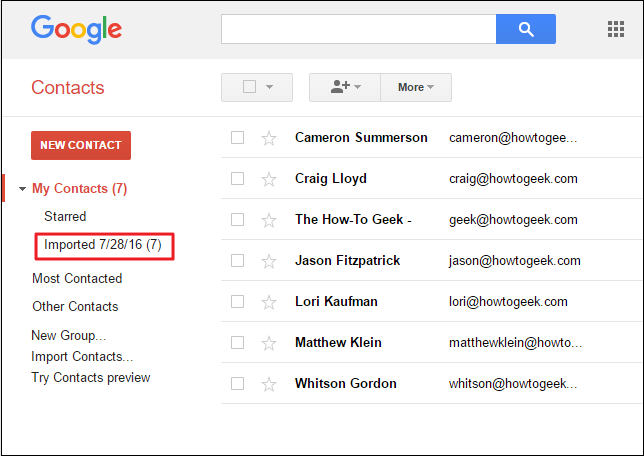Click the truncated whitson@howtogeek... email

click(513, 384)
